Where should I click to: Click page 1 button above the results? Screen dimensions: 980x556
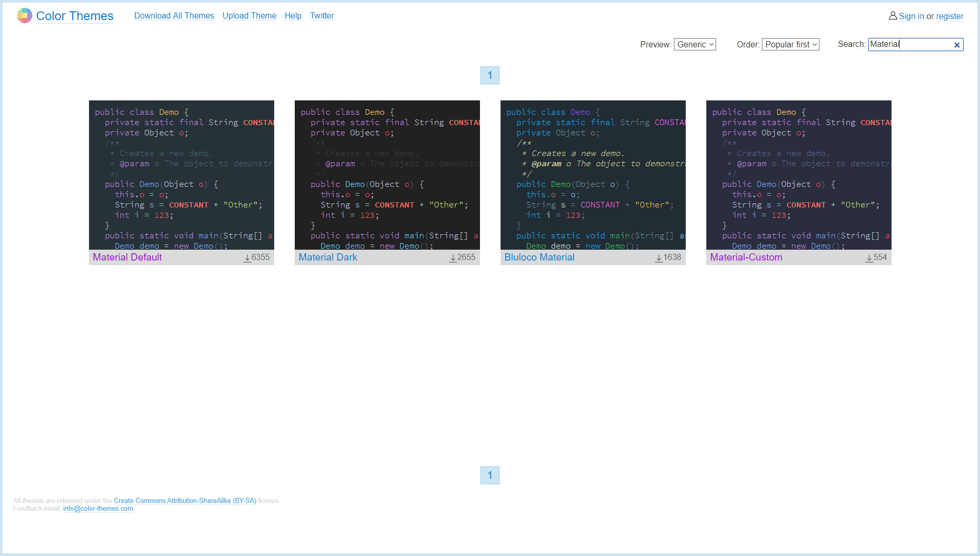pyautogui.click(x=490, y=75)
